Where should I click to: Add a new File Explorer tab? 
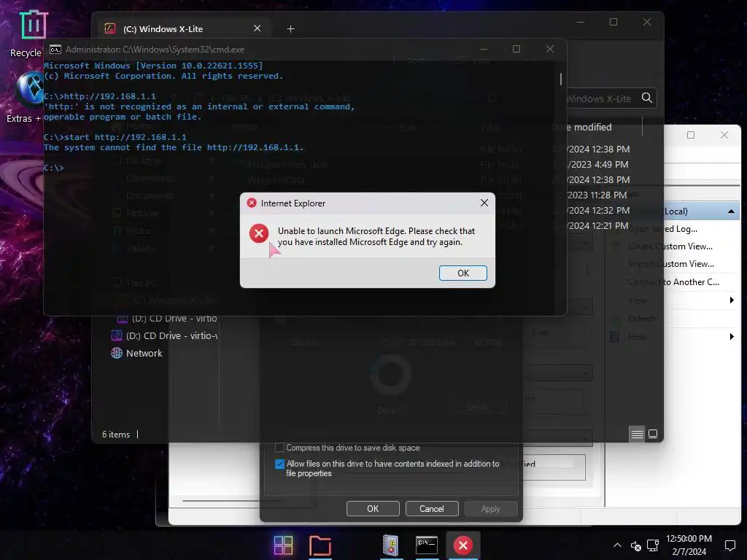click(290, 29)
